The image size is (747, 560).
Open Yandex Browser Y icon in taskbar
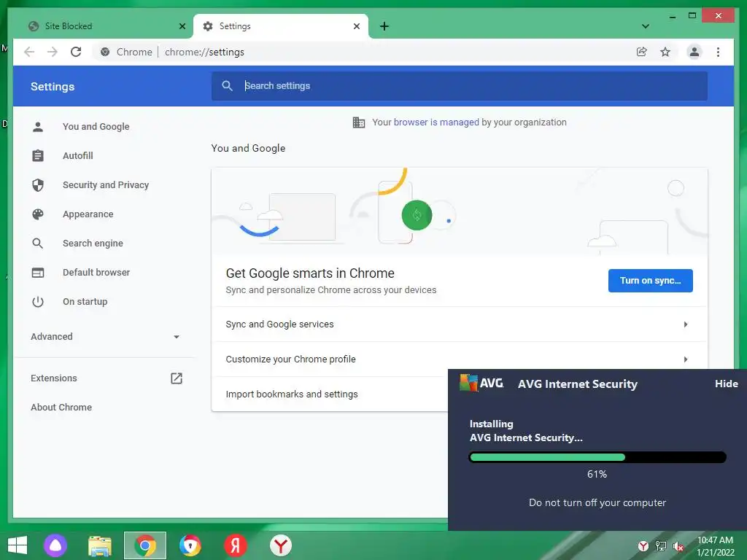(281, 545)
